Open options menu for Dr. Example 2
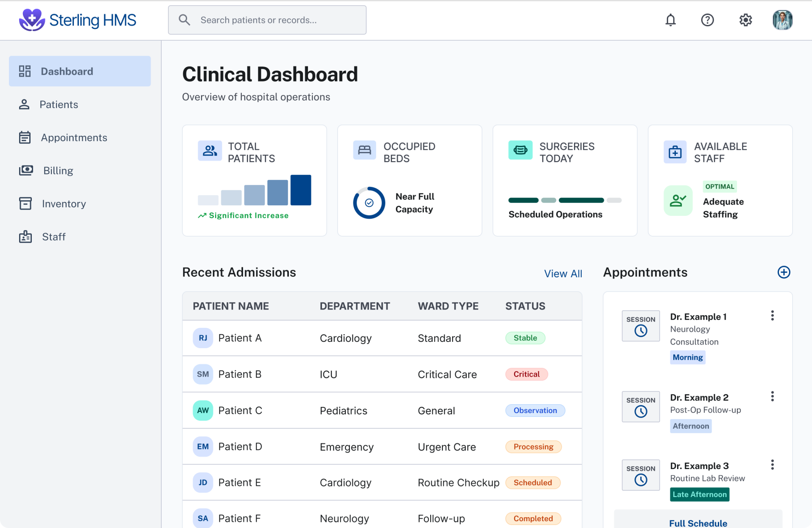 pyautogui.click(x=772, y=396)
